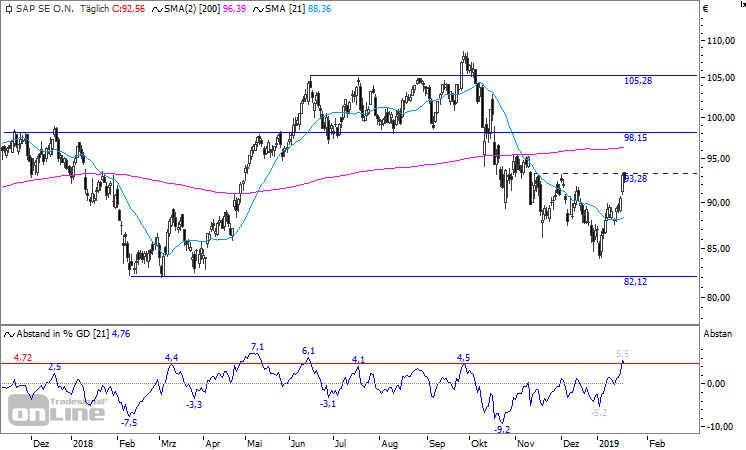Image resolution: width=746 pixels, height=450 pixels.
Task: Click the grey 5,5 peak annotation
Action: click(x=622, y=353)
